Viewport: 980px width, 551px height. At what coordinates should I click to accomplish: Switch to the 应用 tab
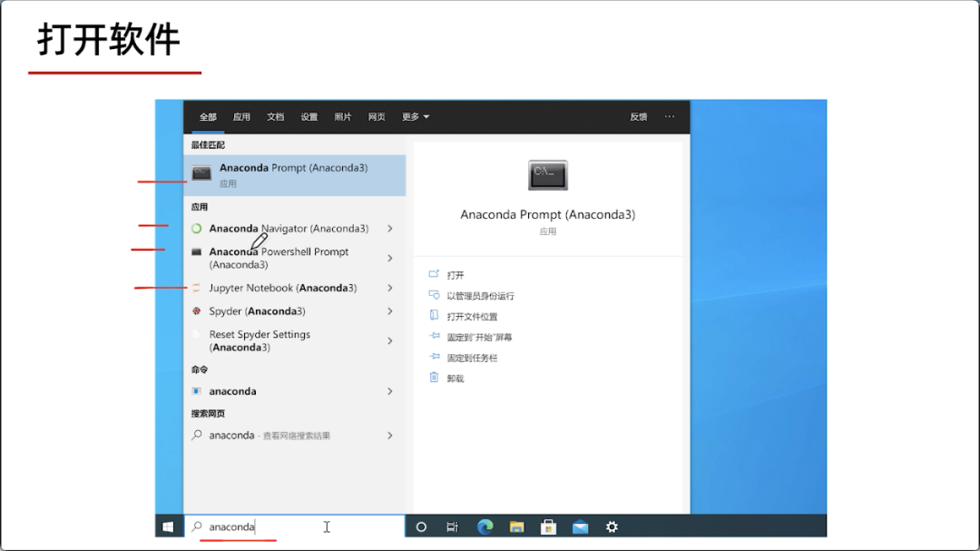tap(242, 117)
